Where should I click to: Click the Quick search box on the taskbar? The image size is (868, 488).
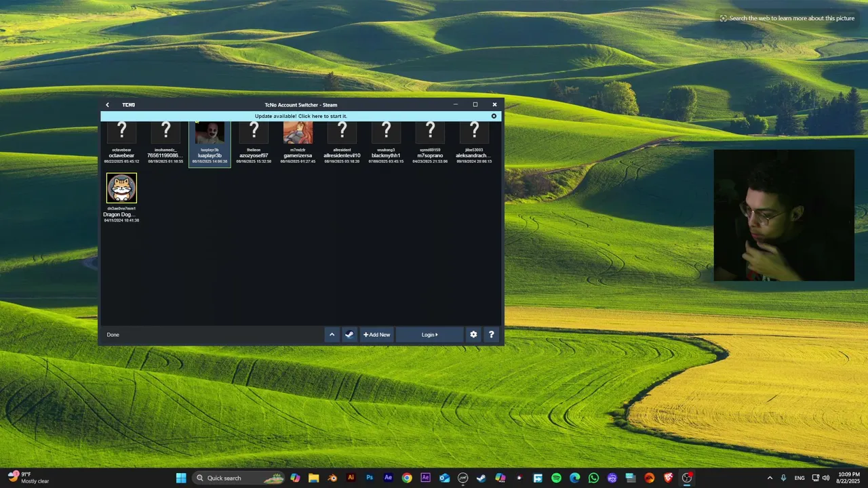point(238,478)
